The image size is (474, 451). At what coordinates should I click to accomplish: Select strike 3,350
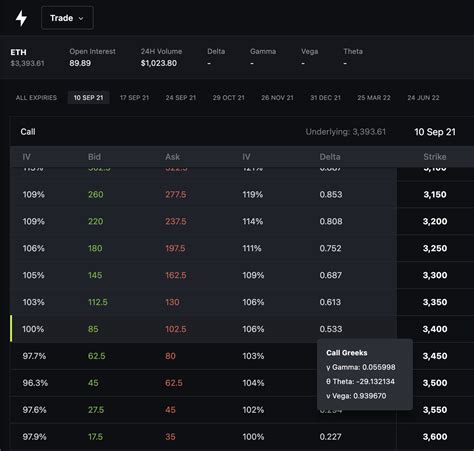tap(435, 302)
